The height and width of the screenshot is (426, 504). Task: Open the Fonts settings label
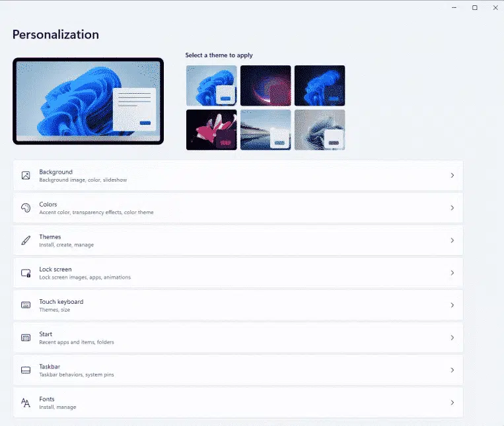(x=47, y=399)
